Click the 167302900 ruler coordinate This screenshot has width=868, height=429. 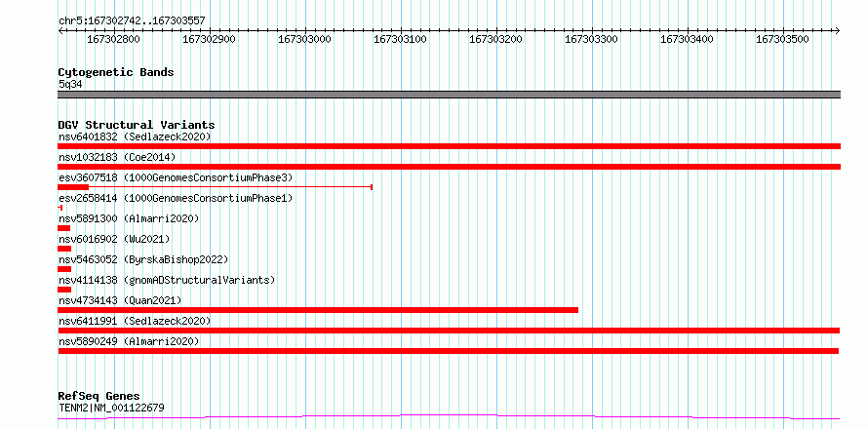(210, 40)
